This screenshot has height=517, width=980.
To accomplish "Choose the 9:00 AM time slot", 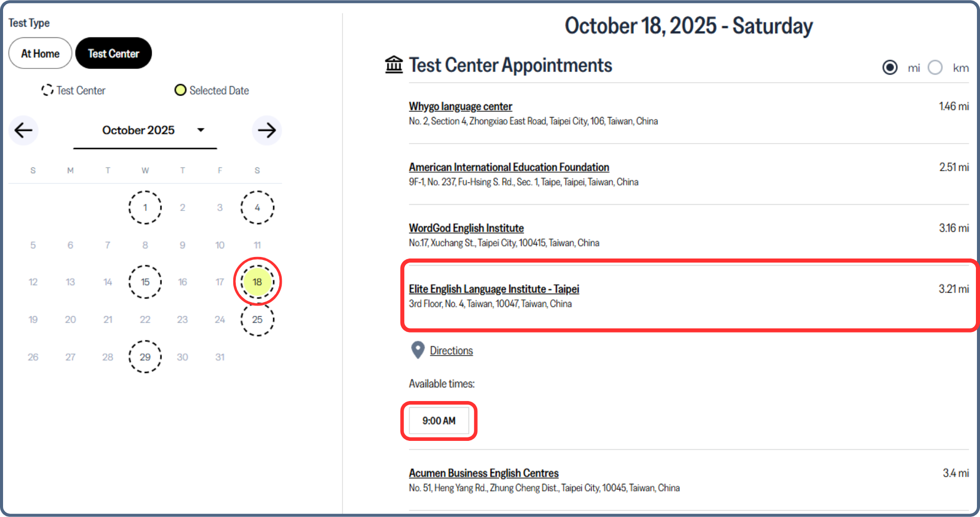I will pos(439,421).
